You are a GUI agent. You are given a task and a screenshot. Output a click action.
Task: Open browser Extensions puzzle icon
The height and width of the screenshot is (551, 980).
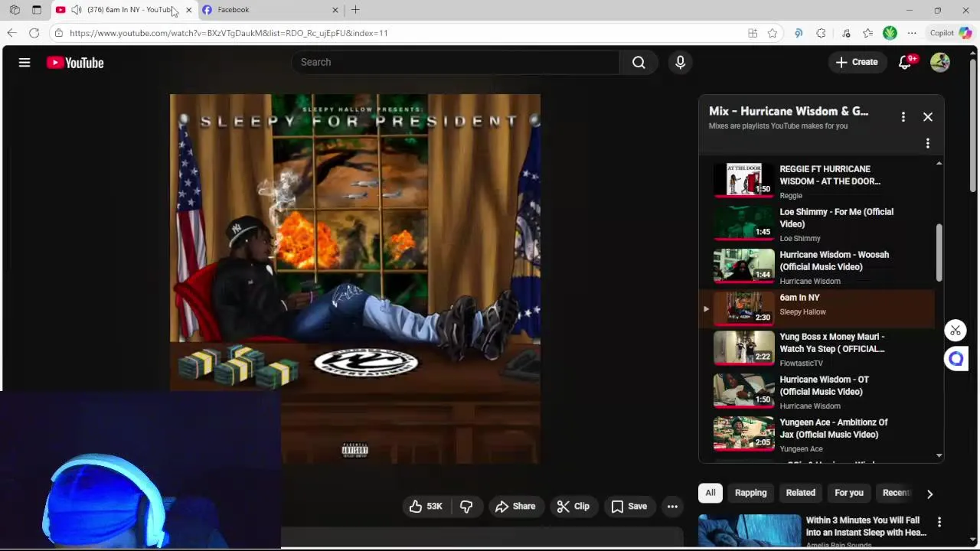[821, 33]
